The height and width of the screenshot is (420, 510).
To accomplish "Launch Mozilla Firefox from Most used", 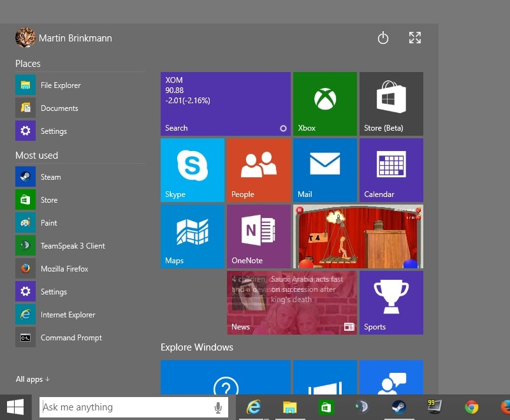I will click(80, 269).
